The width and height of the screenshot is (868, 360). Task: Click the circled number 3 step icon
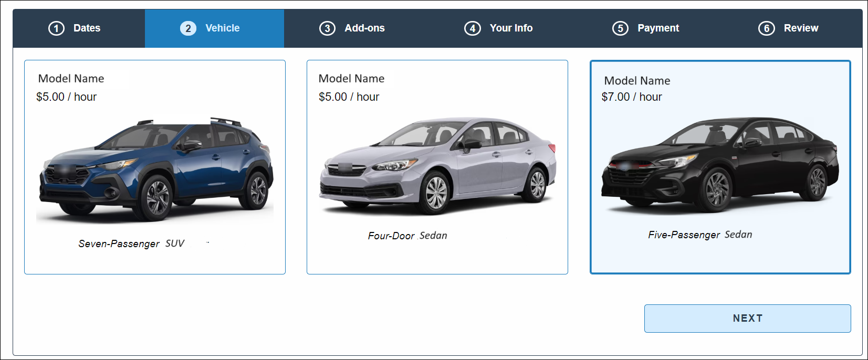327,28
